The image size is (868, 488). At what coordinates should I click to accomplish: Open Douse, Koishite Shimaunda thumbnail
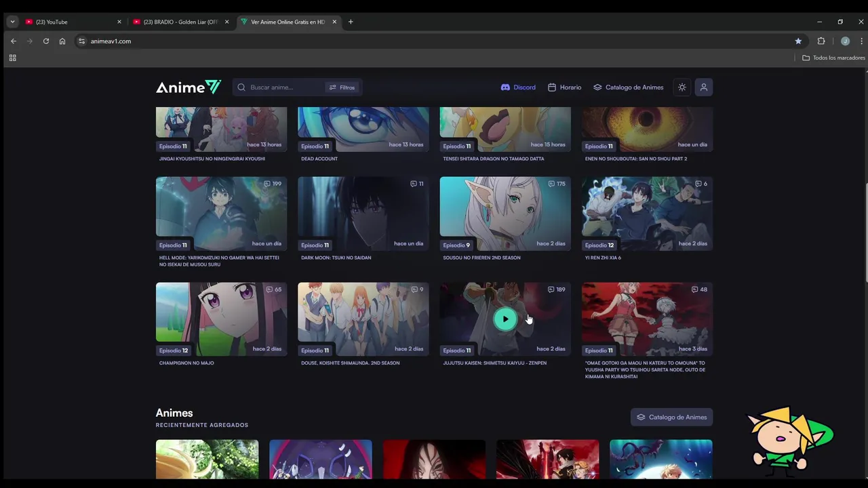pyautogui.click(x=363, y=319)
